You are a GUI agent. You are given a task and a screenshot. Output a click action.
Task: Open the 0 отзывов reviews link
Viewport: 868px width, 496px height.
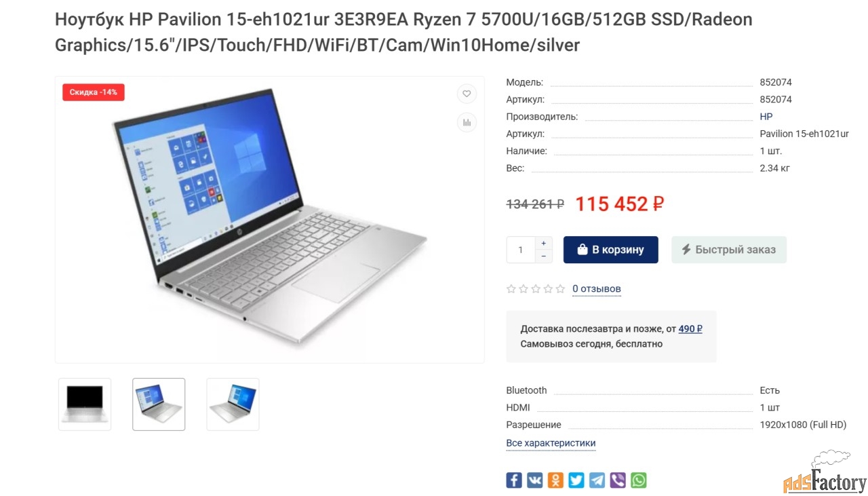597,289
